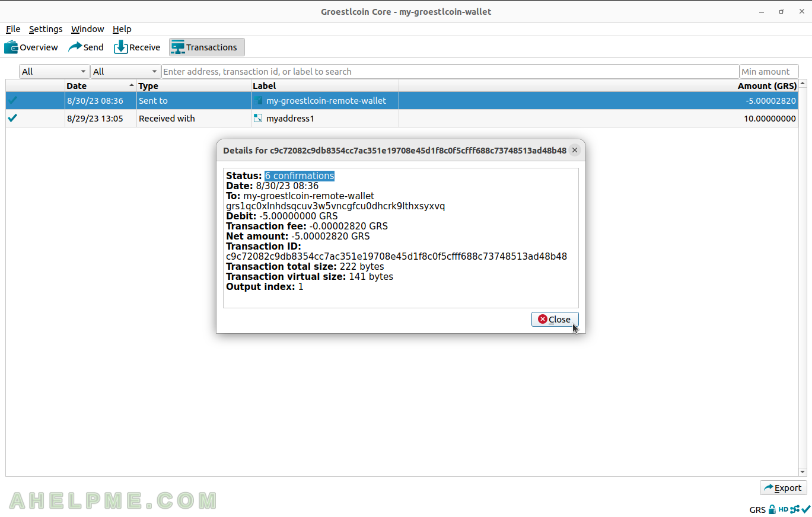This screenshot has width=812, height=517.
Task: Sort by the Amount (GRS) column header
Action: coord(598,86)
